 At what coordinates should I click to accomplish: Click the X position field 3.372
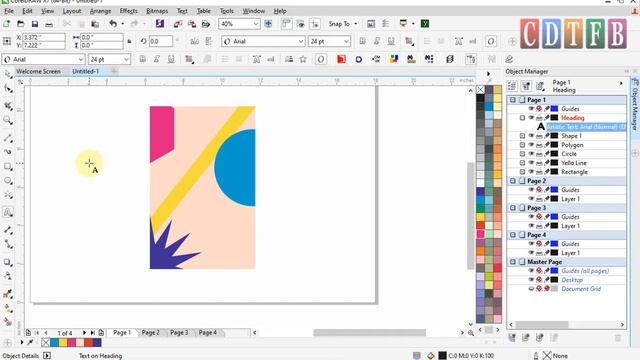[x=44, y=37]
